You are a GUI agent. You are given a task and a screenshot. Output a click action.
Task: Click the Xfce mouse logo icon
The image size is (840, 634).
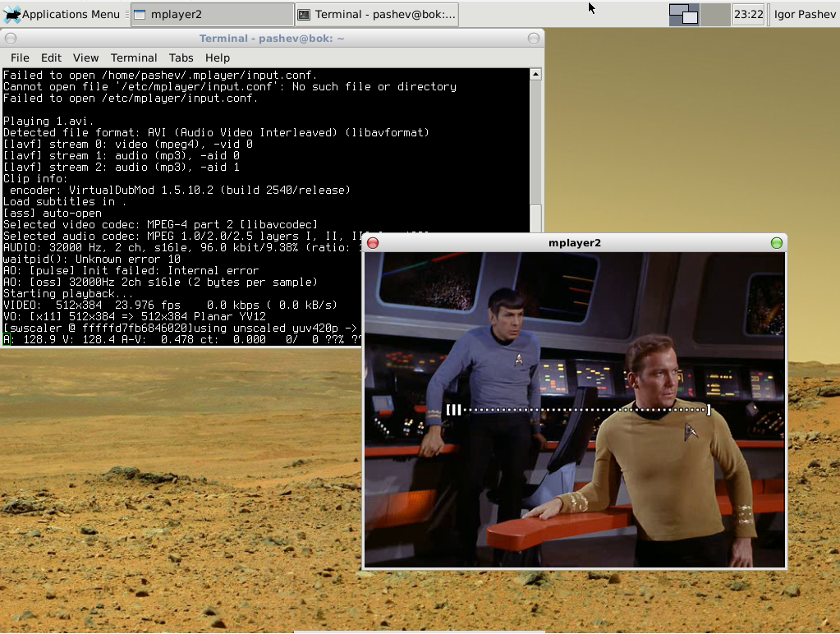[x=11, y=15]
